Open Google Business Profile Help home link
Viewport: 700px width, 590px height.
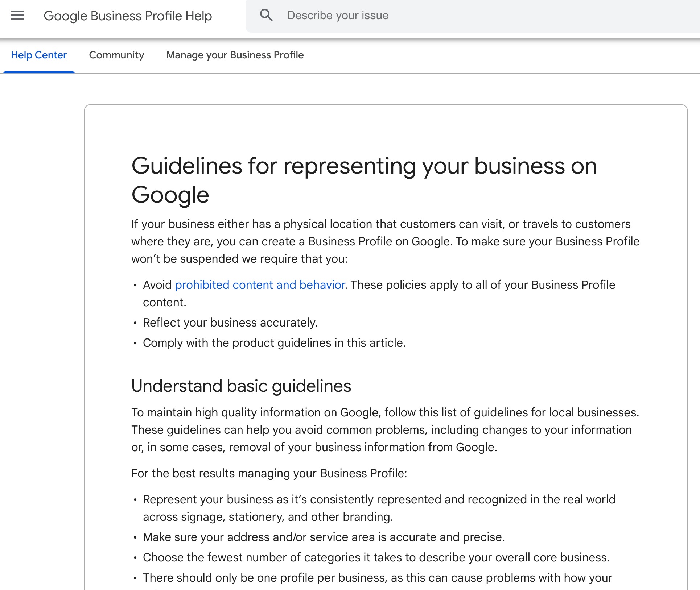(x=128, y=16)
